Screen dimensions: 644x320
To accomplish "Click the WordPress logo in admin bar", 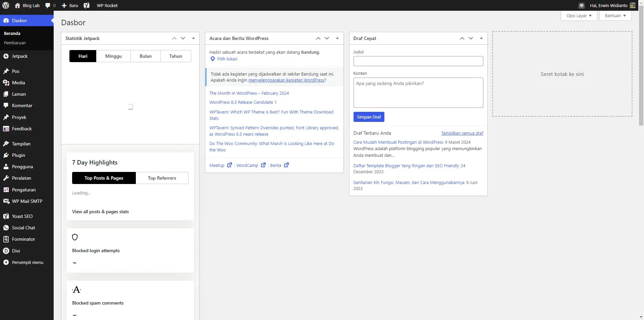I will click(x=6, y=5).
